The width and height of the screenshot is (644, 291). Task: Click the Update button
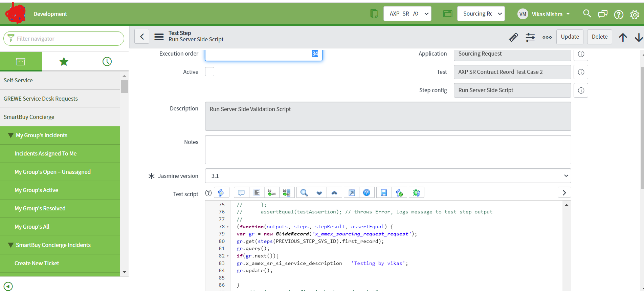pos(570,37)
